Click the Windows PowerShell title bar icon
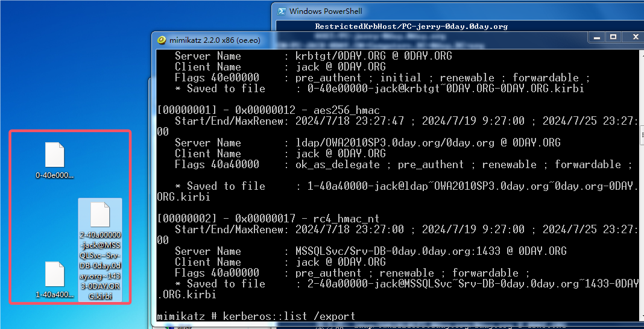This screenshot has width=644, height=329. [x=282, y=11]
